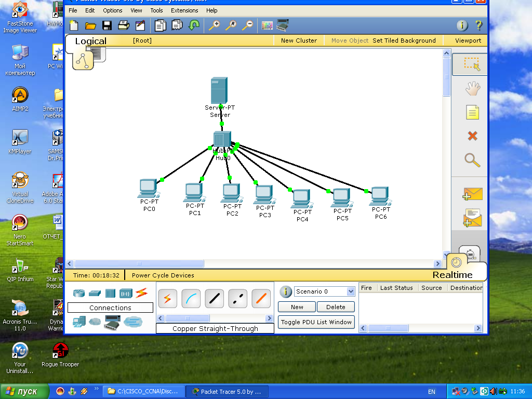Image resolution: width=532 pixels, height=399 pixels.
Task: Open the Help menu
Action: [212, 10]
